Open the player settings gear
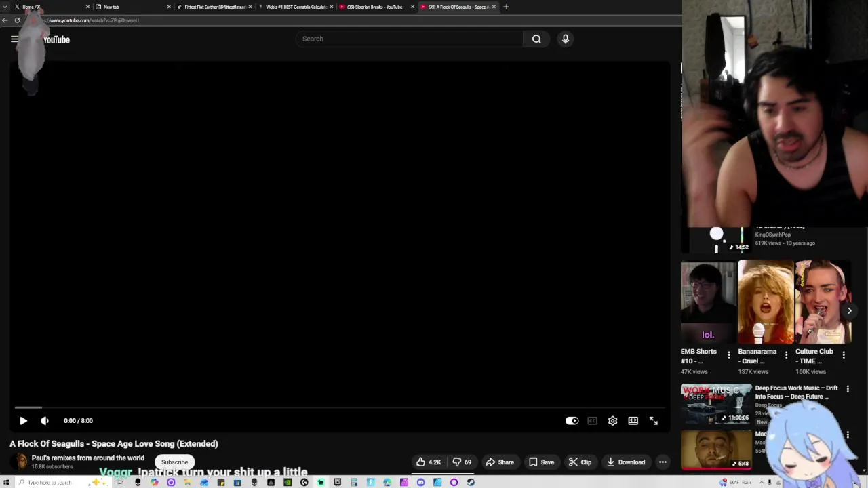 612,420
